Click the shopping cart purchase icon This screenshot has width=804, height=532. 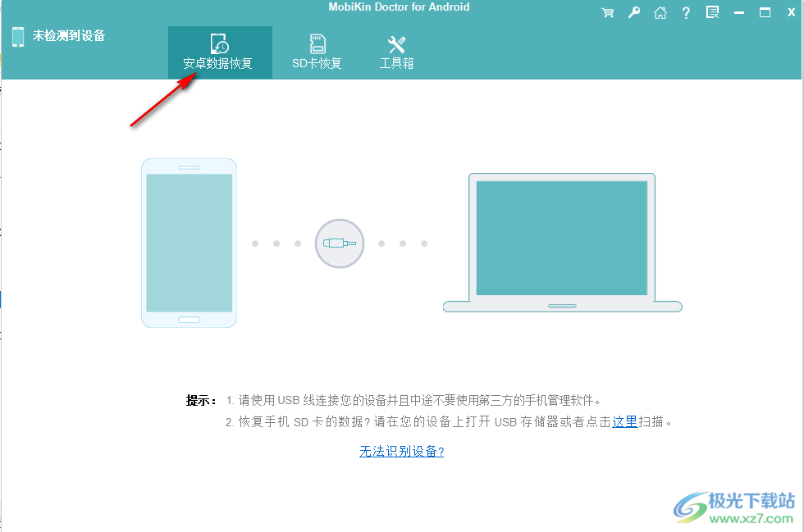pyautogui.click(x=607, y=12)
